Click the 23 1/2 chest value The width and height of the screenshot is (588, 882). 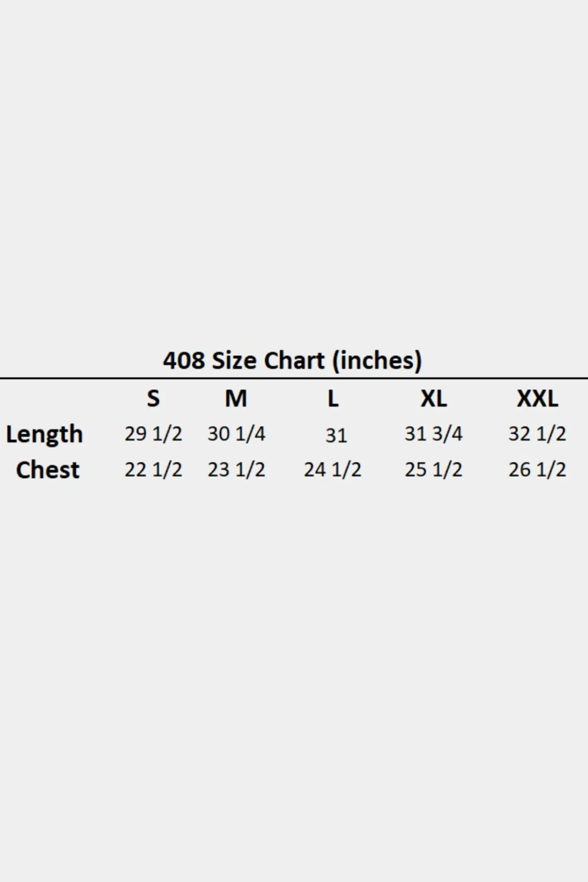(x=237, y=470)
